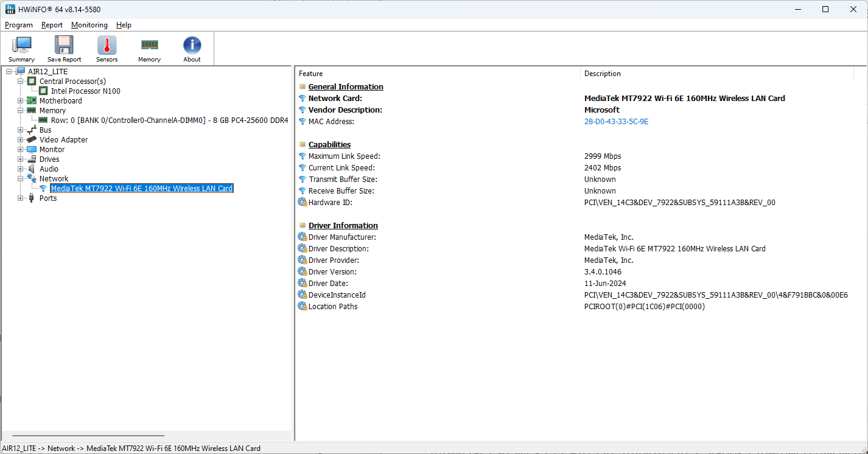Click the Location Paths gear icon
Image resolution: width=868 pixels, height=454 pixels.
coord(303,307)
